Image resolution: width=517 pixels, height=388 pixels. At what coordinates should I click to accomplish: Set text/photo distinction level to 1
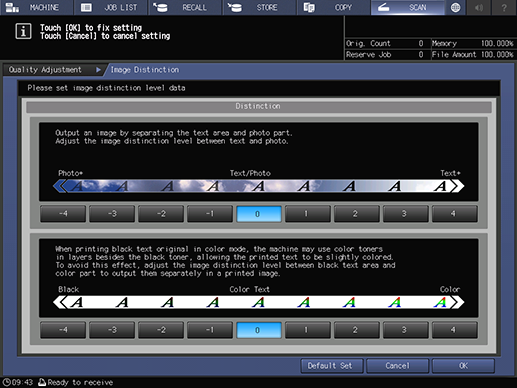click(x=308, y=214)
